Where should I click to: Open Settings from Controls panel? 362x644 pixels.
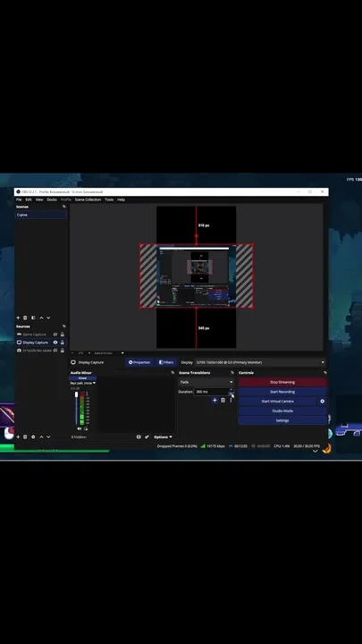(x=282, y=420)
